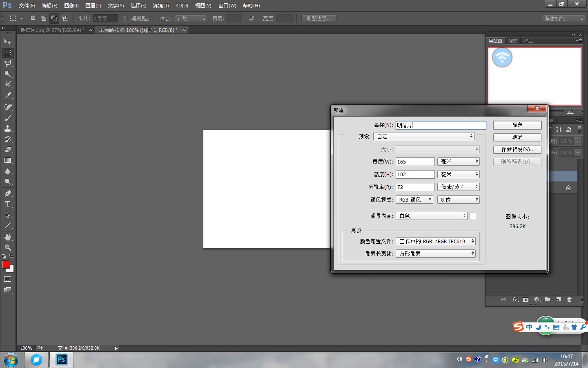This screenshot has width=588, height=368.
Task: Open the preset (预设) dropdown
Action: coord(424,136)
